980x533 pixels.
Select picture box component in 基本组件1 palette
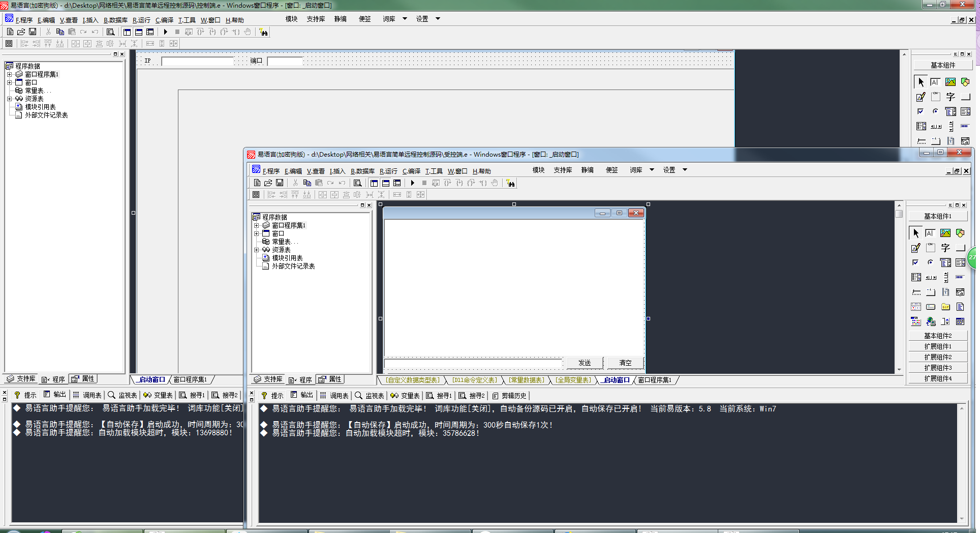coord(945,233)
